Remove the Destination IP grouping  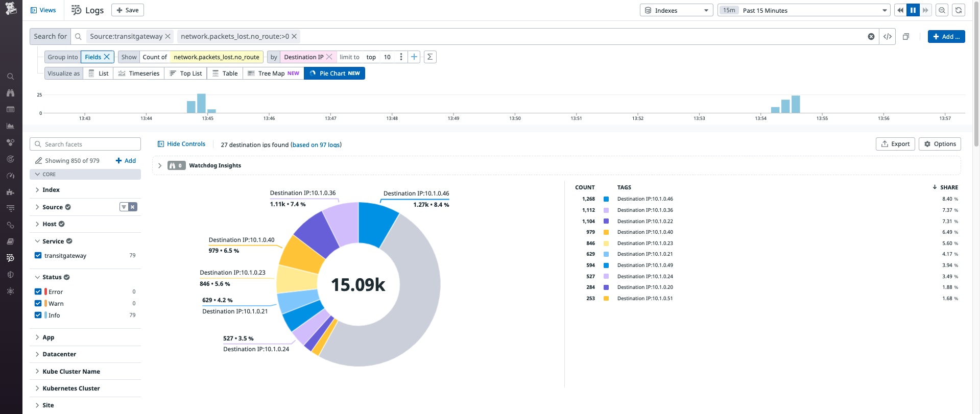coord(329,57)
